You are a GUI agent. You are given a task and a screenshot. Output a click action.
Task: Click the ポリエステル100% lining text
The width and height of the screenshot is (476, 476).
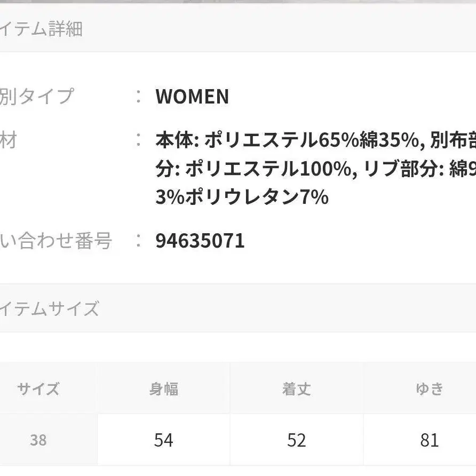[270, 169]
